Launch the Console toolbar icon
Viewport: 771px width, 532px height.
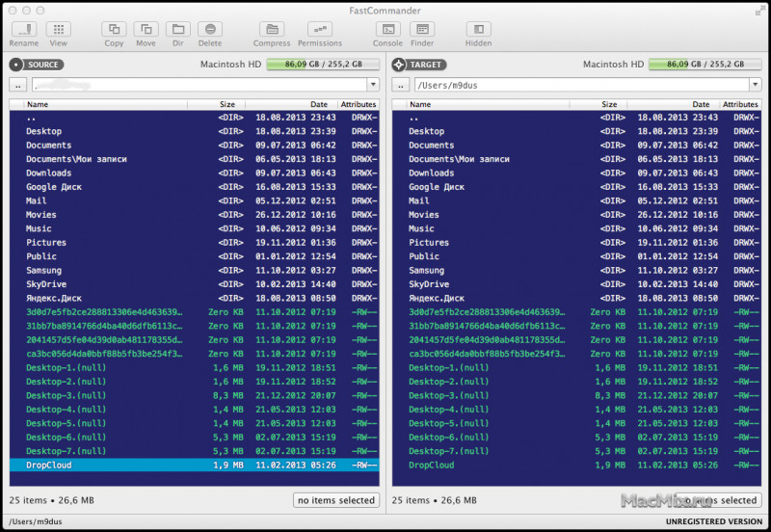click(388, 30)
